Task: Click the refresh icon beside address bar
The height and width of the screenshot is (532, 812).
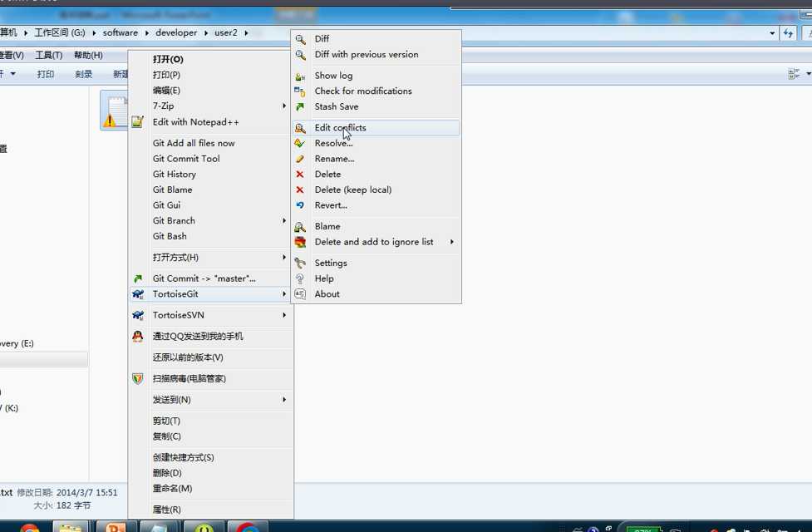Action: tap(788, 33)
